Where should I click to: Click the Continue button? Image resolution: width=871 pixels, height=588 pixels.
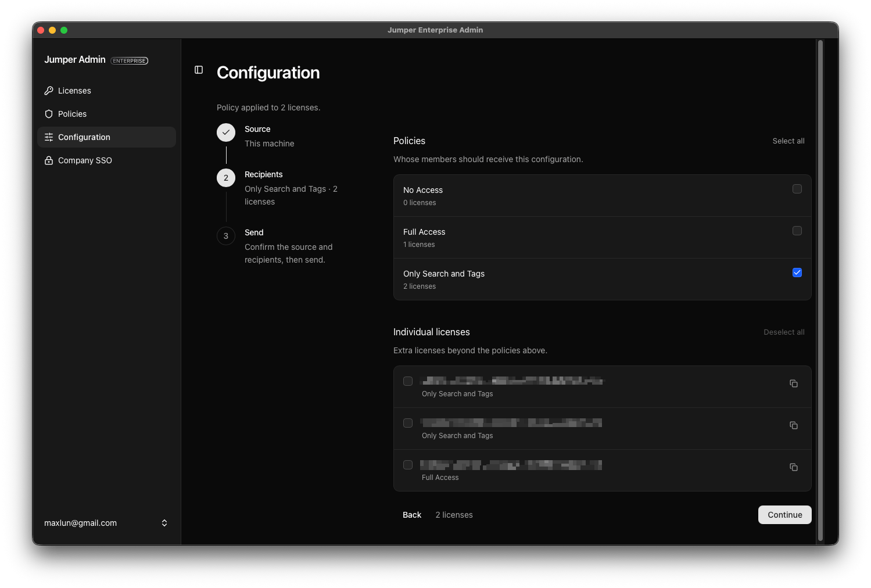point(785,515)
